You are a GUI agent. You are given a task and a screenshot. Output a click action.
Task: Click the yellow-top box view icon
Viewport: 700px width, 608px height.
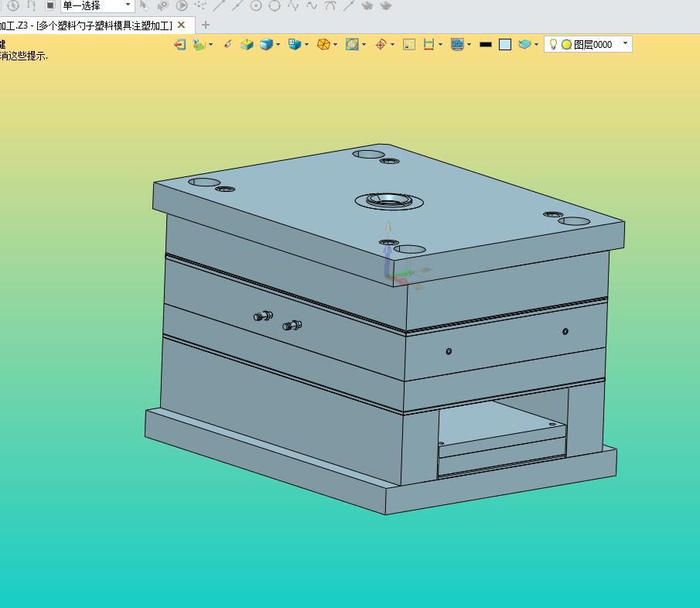click(247, 45)
